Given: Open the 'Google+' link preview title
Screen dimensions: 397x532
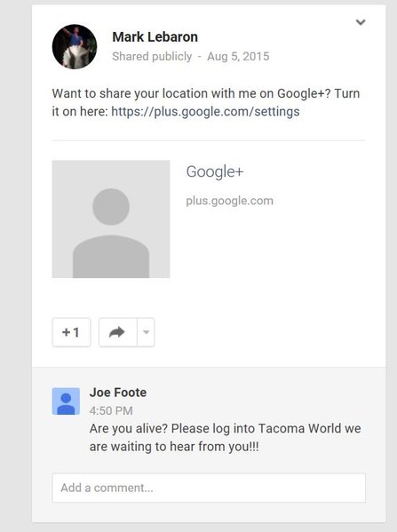Looking at the screenshot, I should click(215, 171).
